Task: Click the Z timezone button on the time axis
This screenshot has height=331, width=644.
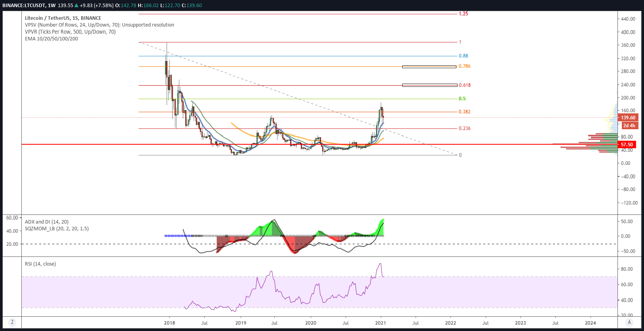Action: coord(12,322)
